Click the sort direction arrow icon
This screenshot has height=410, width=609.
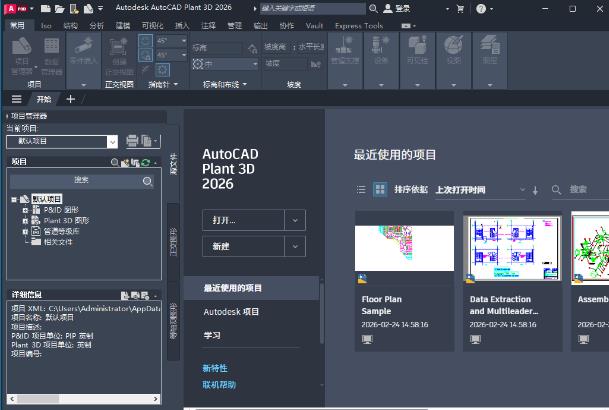[535, 190]
